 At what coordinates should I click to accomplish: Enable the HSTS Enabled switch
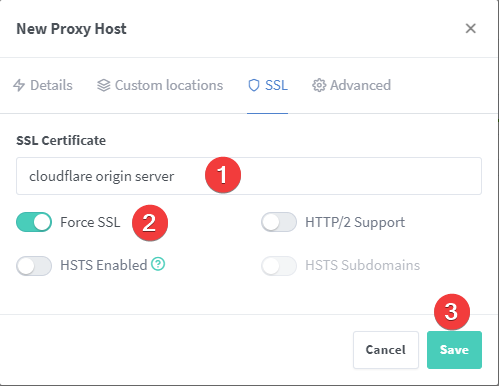tap(34, 266)
